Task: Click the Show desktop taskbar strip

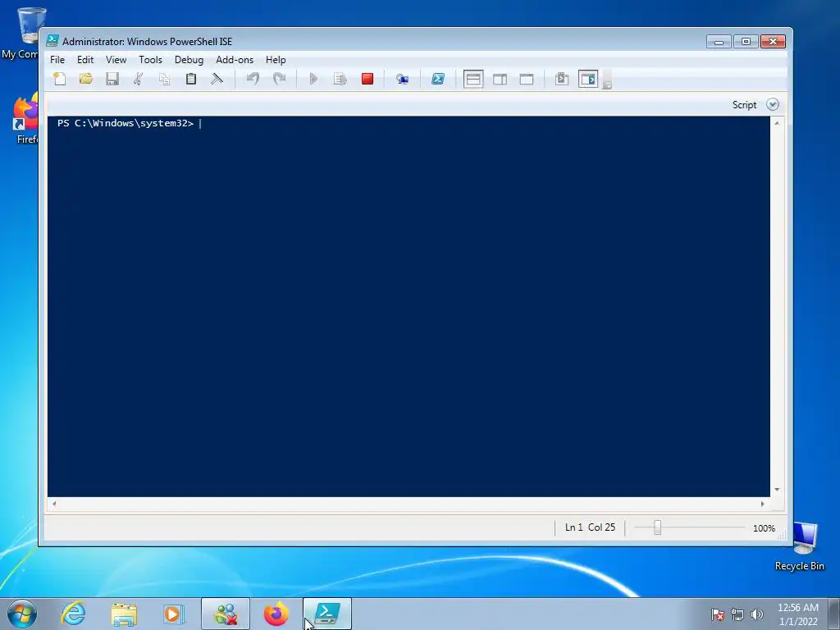Action: tap(833, 614)
